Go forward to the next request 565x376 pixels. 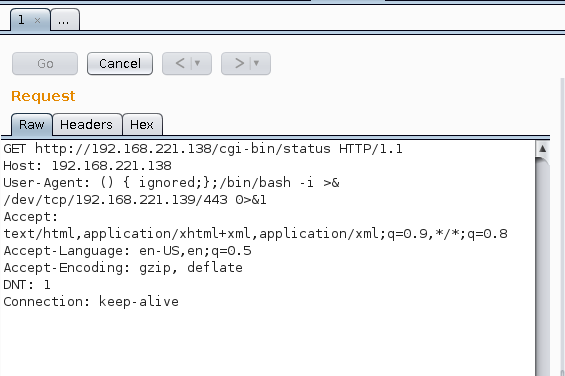[x=239, y=64]
